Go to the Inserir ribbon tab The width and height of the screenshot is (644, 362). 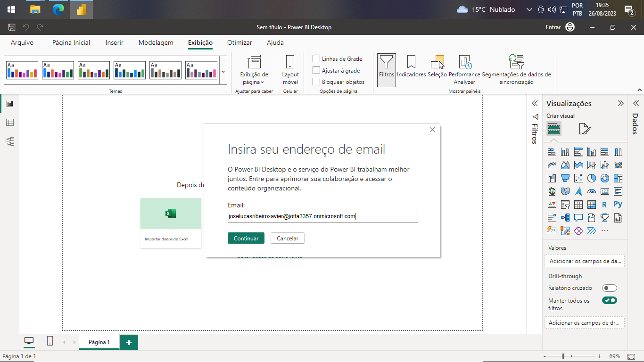click(x=115, y=42)
